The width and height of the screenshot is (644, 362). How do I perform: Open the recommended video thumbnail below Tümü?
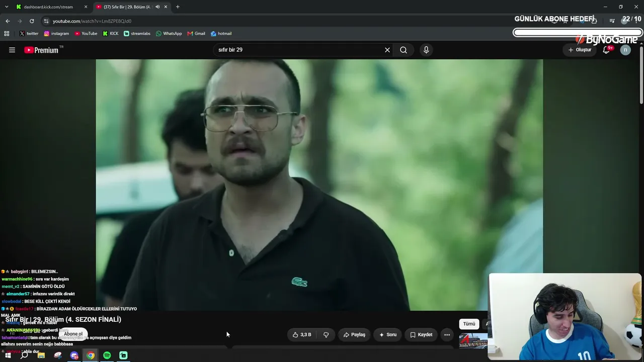pos(473,341)
